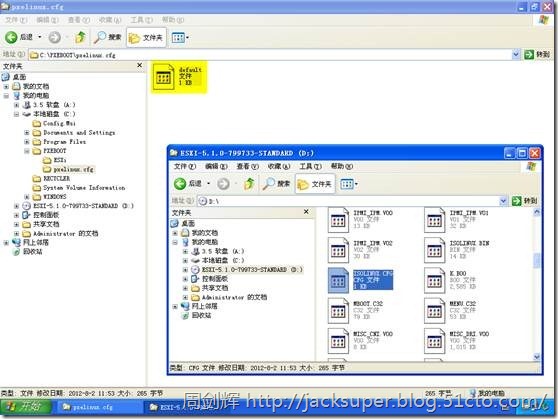Click scroll up arrow in ESXI file list
The height and width of the screenshot is (419, 558).
coord(537,212)
